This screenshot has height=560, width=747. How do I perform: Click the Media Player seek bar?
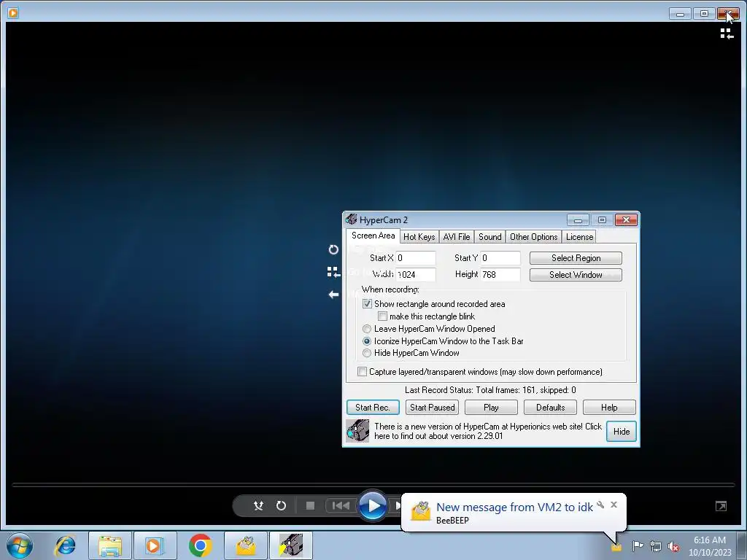click(373, 485)
